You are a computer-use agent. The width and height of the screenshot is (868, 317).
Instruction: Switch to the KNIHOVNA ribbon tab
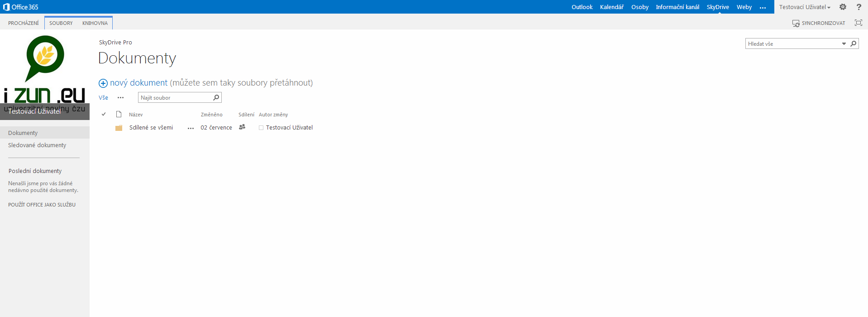pos(95,23)
